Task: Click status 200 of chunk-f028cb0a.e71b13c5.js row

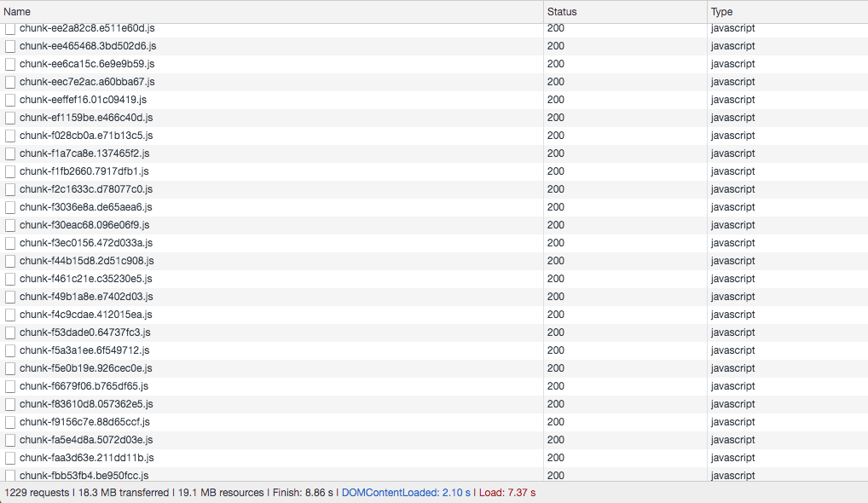Action: pyautogui.click(x=556, y=136)
